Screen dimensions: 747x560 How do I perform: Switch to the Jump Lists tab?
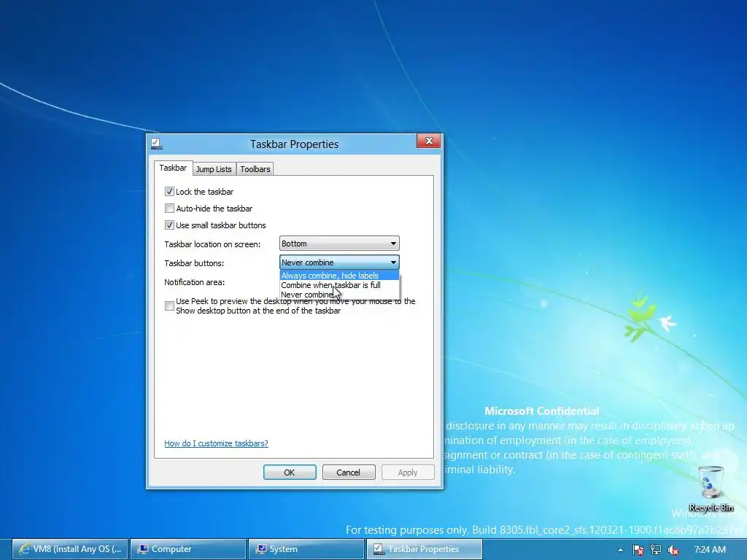(214, 169)
